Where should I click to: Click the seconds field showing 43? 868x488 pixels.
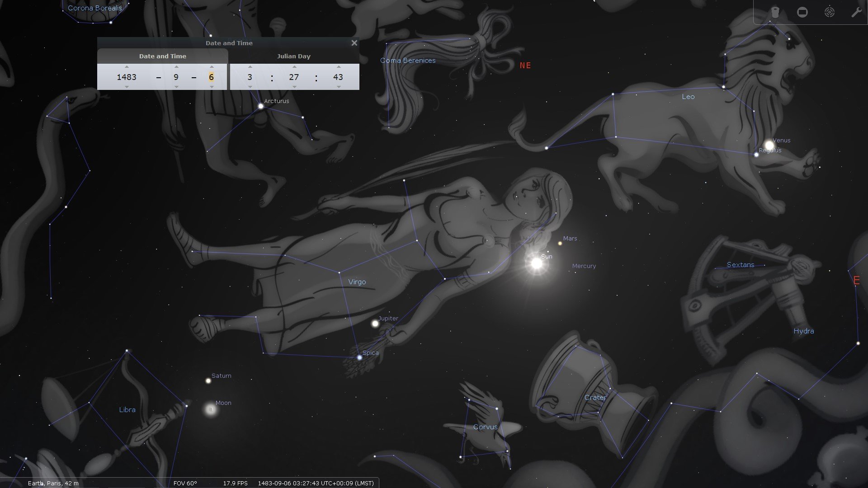point(338,77)
